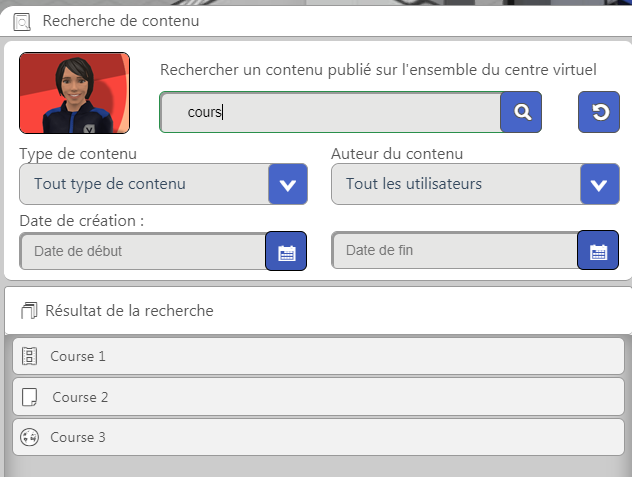632x477 pixels.
Task: Click the stacked pages icon beside Résultat de la recherche
Action: click(29, 310)
